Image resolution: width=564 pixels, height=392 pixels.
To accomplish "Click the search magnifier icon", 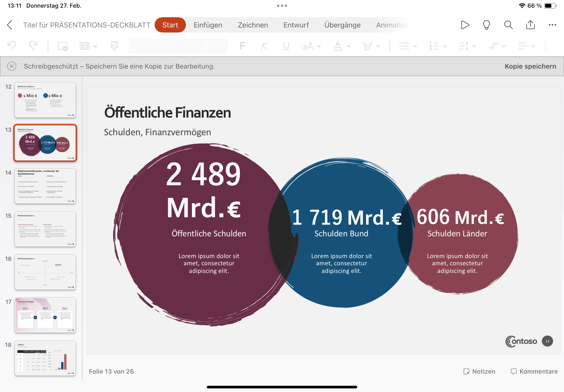I will (508, 25).
